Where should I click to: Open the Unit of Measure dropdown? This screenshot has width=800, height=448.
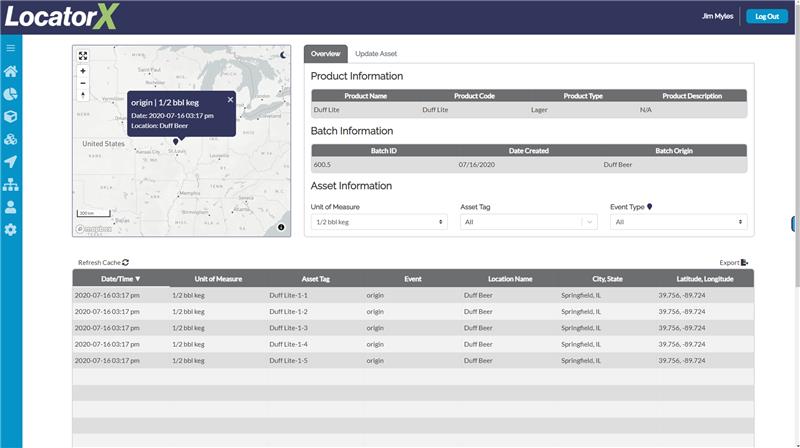(379, 222)
